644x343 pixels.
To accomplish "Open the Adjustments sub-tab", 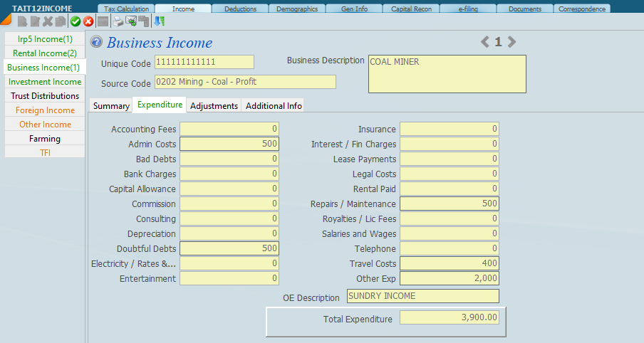I will 214,105.
